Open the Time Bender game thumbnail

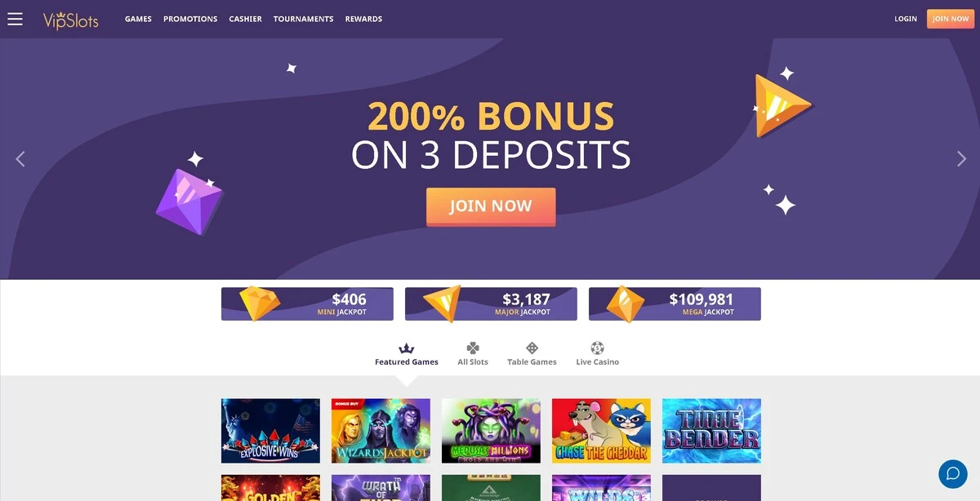coord(711,431)
